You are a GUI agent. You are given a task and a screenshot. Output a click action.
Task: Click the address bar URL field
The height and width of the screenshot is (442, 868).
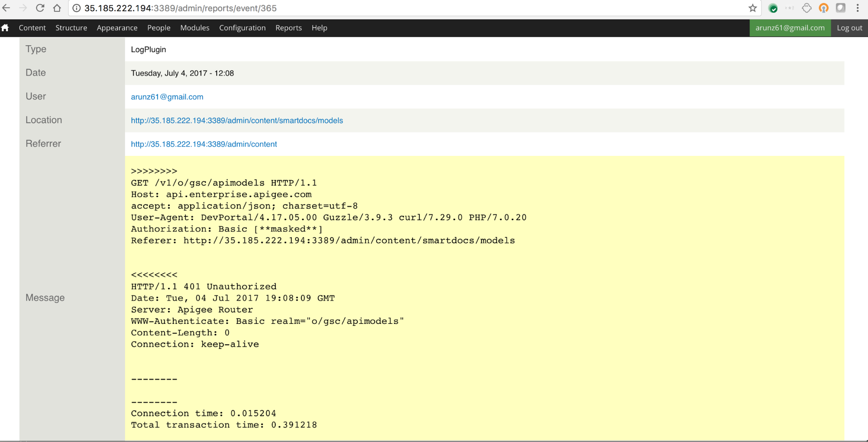[x=391, y=8]
